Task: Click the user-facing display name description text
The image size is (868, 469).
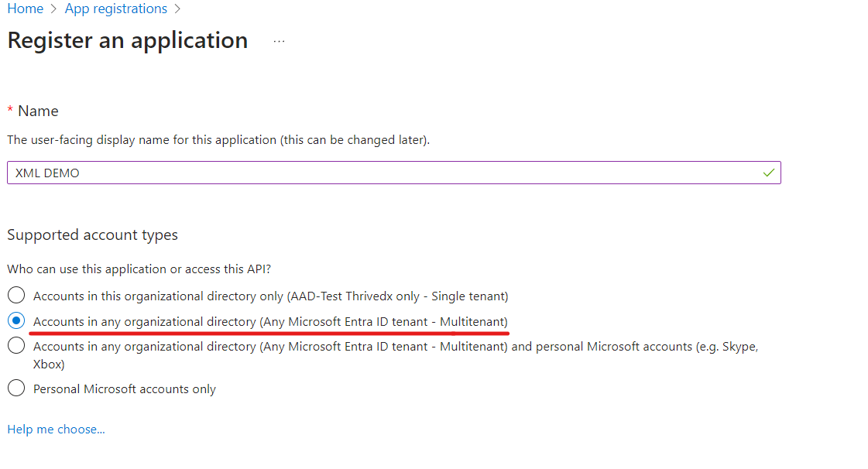Action: pyautogui.click(x=218, y=140)
